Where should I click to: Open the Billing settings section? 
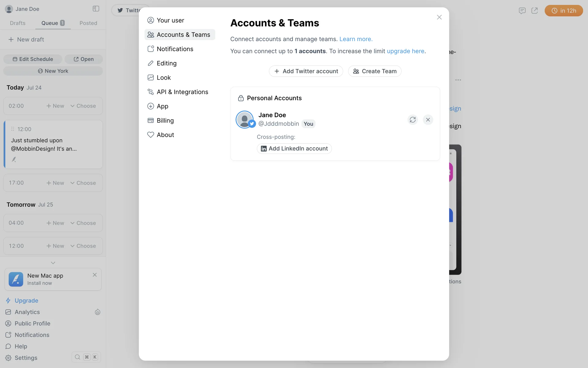165,121
